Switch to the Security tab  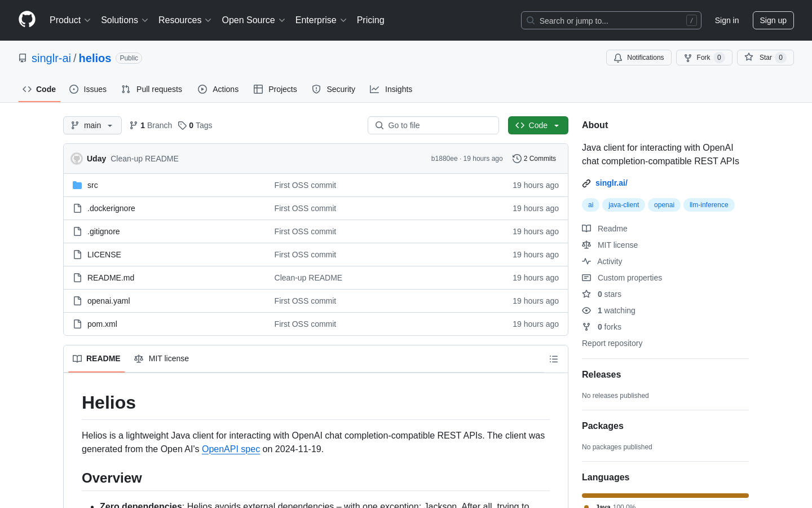334,89
